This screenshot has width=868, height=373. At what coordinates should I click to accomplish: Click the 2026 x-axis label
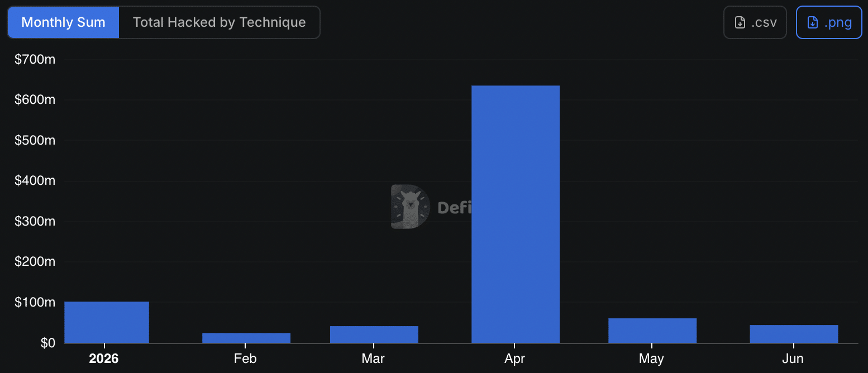(104, 358)
